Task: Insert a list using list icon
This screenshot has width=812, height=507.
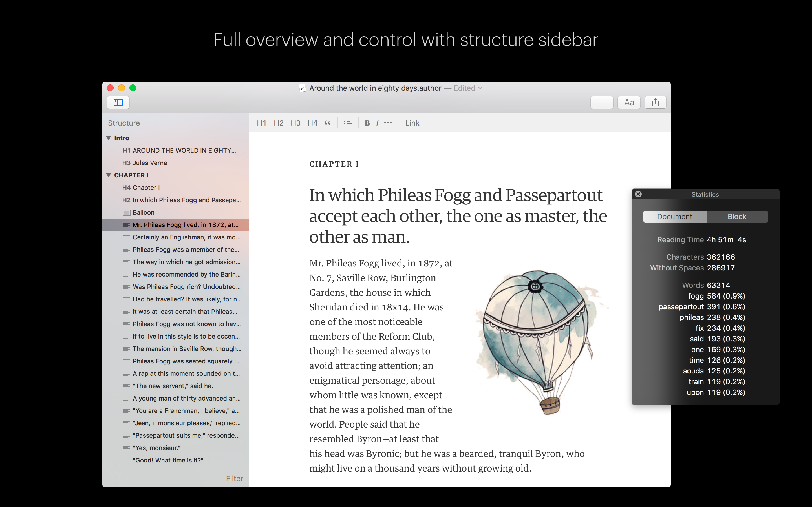Action: tap(348, 123)
